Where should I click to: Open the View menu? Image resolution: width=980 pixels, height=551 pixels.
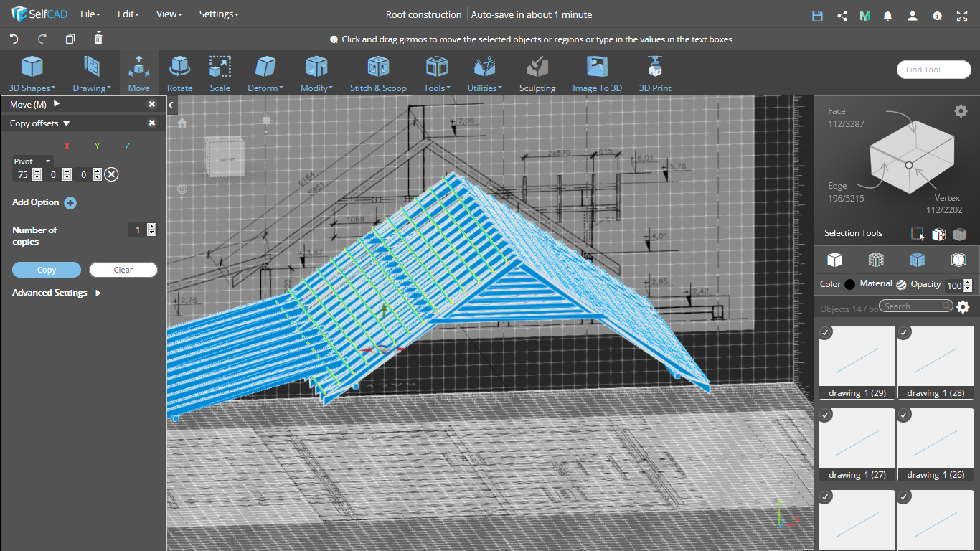pos(169,14)
